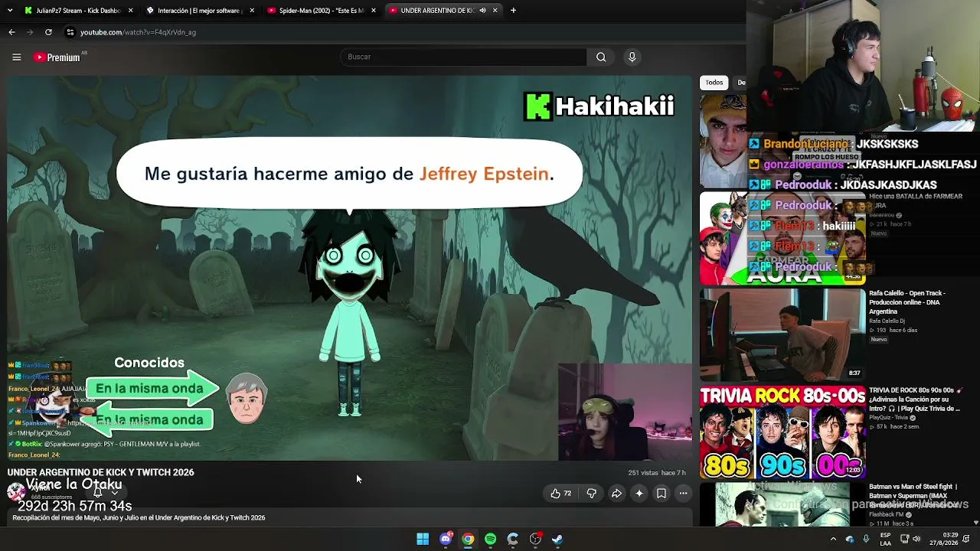Screen dimensions: 980x551
Task: Click the magnifier search button
Action: tap(601, 57)
